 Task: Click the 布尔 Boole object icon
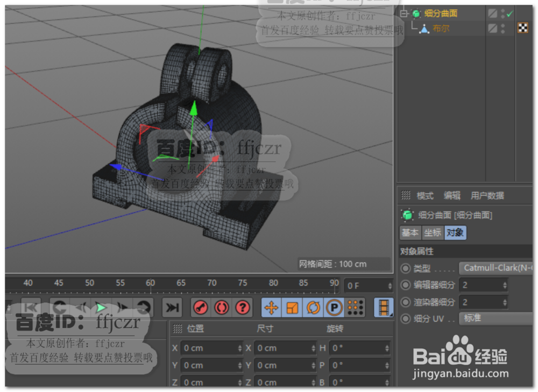[x=424, y=28]
